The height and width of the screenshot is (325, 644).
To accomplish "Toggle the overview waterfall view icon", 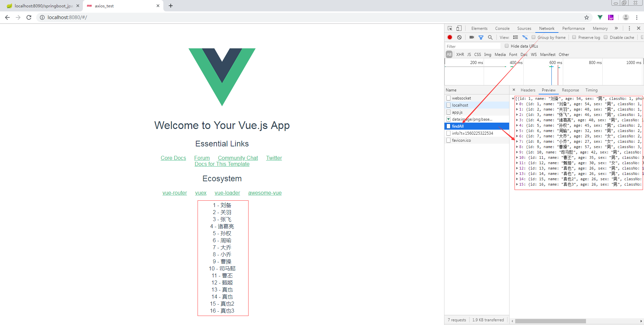I will pyautogui.click(x=525, y=37).
